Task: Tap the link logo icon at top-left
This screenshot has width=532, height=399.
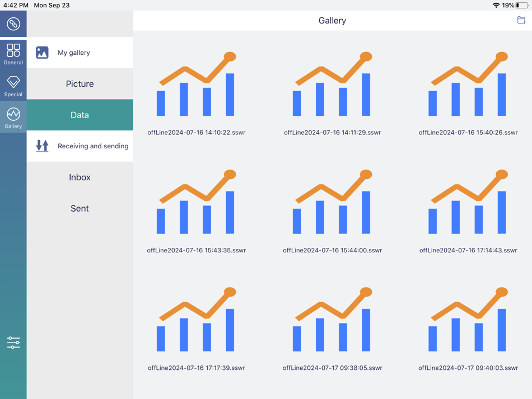Action: (13, 24)
